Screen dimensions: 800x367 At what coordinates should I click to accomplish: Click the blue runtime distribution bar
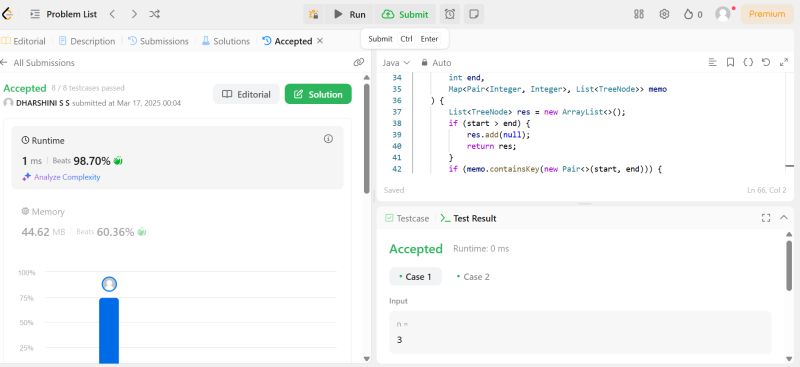point(109,331)
